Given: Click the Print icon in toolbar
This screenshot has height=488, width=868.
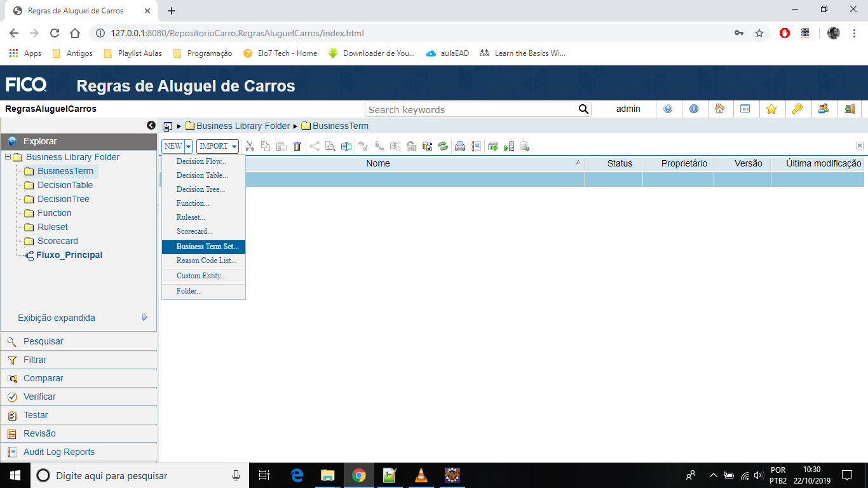Looking at the screenshot, I should click(459, 146).
